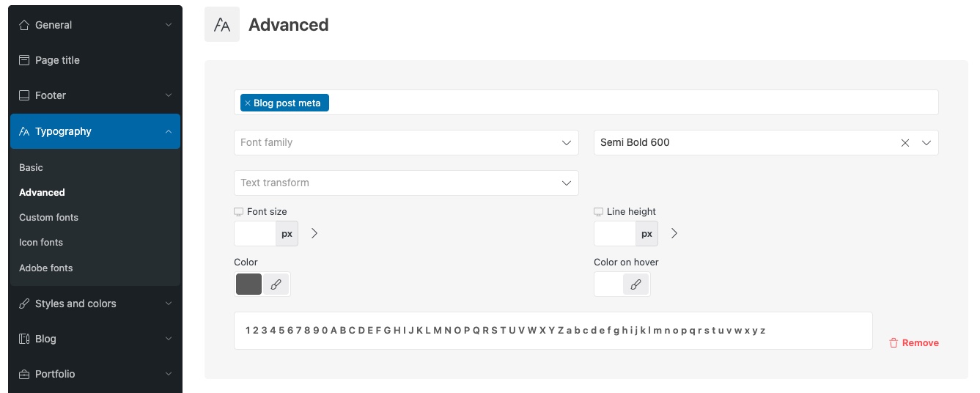Click the Font size input field
Viewport: 980px width, 393px height.
(x=255, y=234)
